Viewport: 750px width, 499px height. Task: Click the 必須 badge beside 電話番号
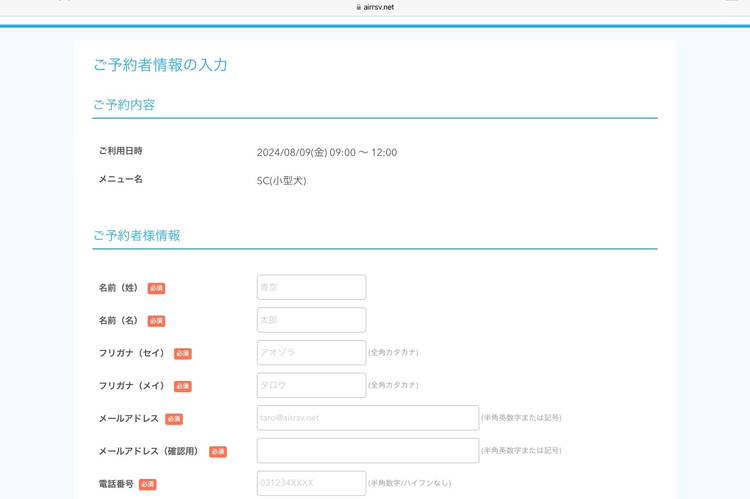[x=148, y=485]
